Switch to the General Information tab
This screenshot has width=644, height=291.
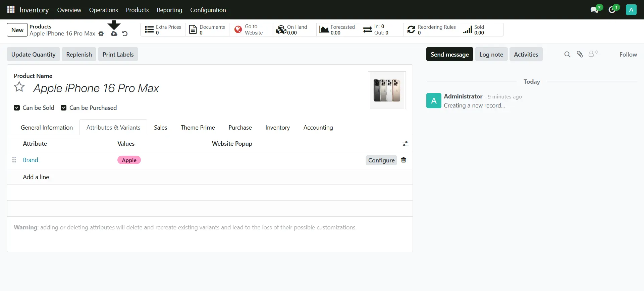[47, 128]
